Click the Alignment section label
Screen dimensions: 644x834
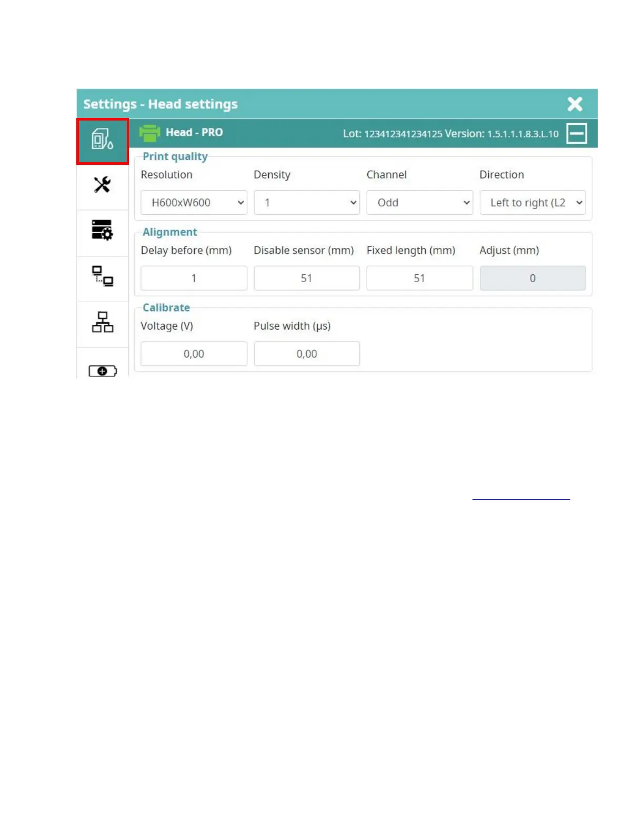coord(170,232)
